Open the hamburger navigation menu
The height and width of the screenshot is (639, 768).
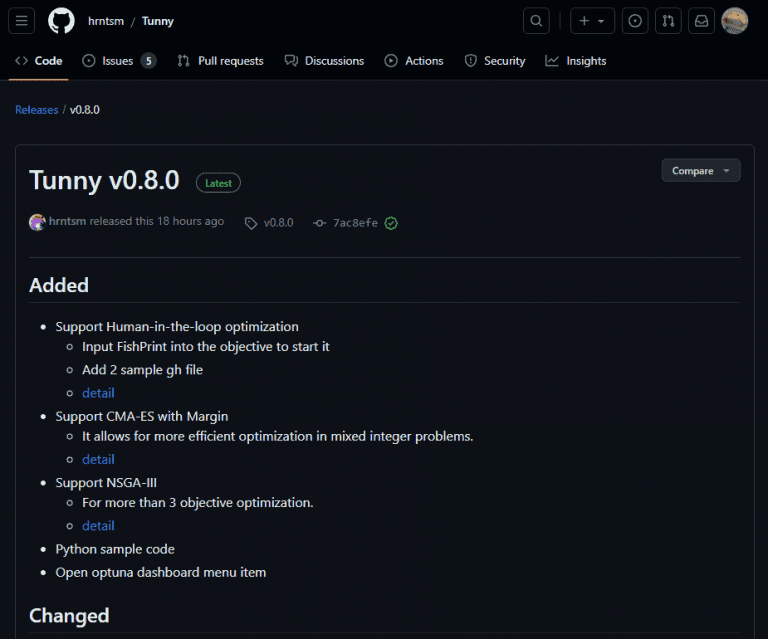(23, 21)
